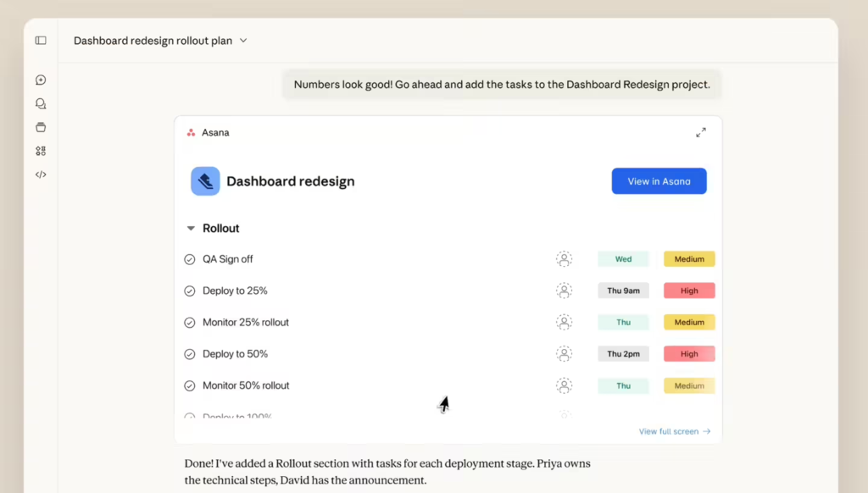Open the artifacts grid icon
The height and width of the screenshot is (493, 868).
[41, 151]
